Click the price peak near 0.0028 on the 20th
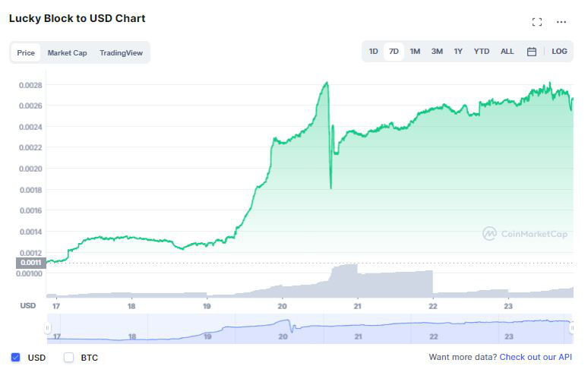 [x=327, y=83]
